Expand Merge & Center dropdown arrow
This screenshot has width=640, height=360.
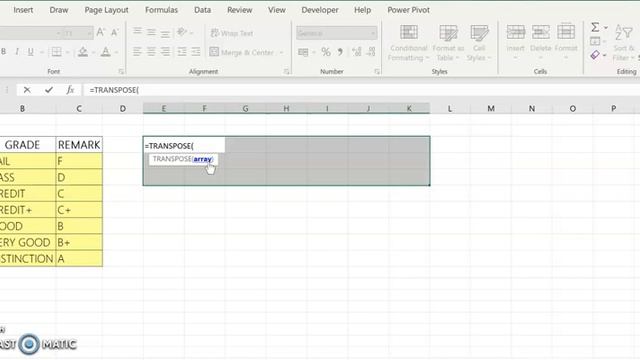[281, 53]
